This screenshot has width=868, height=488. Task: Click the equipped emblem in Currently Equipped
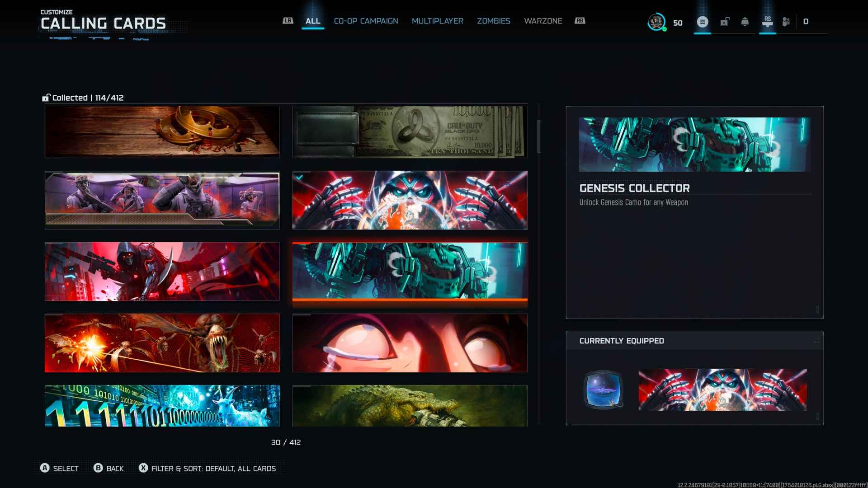coord(604,389)
